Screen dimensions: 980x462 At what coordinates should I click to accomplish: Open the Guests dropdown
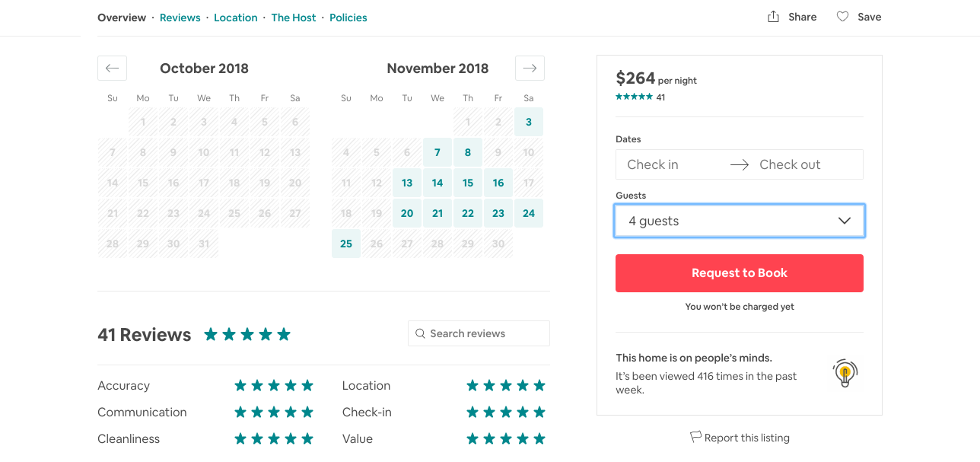pyautogui.click(x=739, y=220)
